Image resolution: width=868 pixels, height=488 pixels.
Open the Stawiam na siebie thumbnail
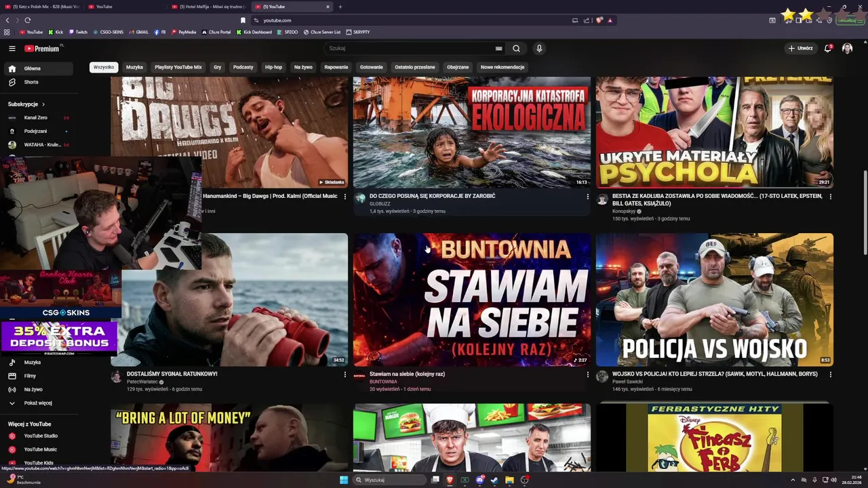point(472,300)
